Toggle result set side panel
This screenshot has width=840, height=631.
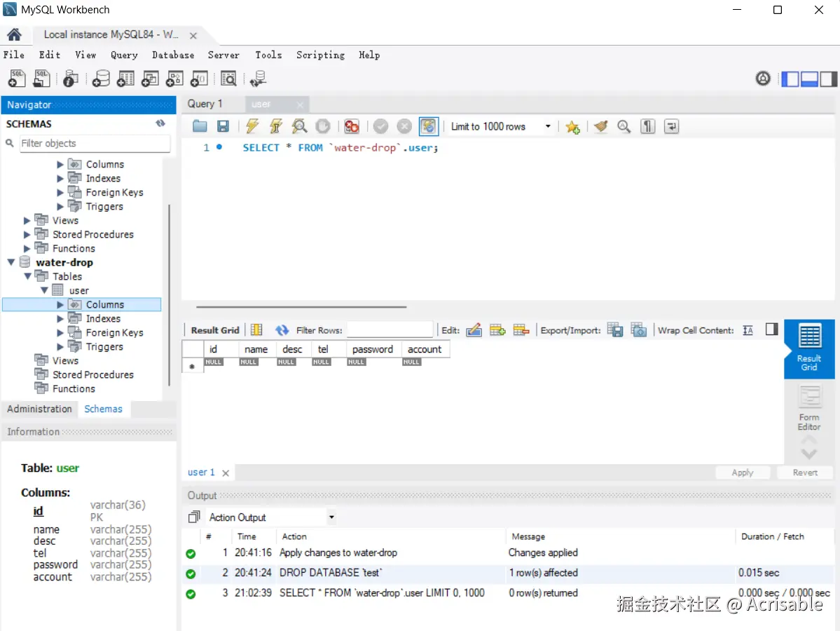[x=771, y=330]
